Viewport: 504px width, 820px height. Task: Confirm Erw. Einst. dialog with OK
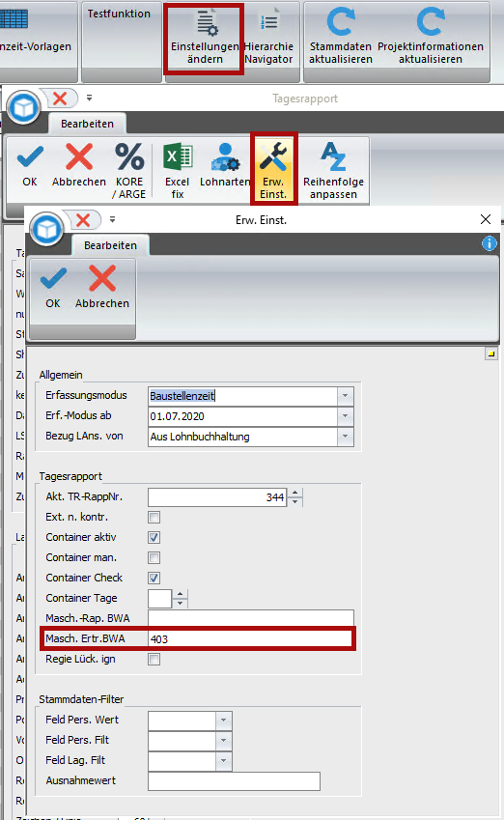pyautogui.click(x=53, y=287)
